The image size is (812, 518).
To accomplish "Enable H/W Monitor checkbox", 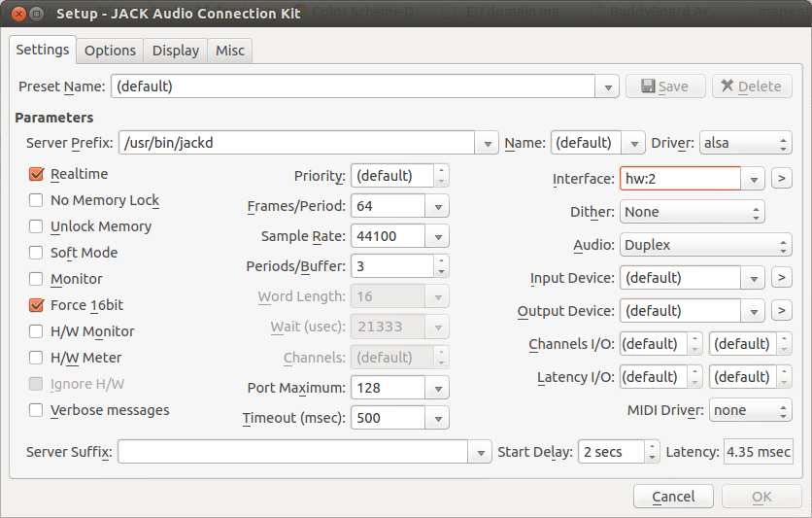I will click(x=36, y=331).
